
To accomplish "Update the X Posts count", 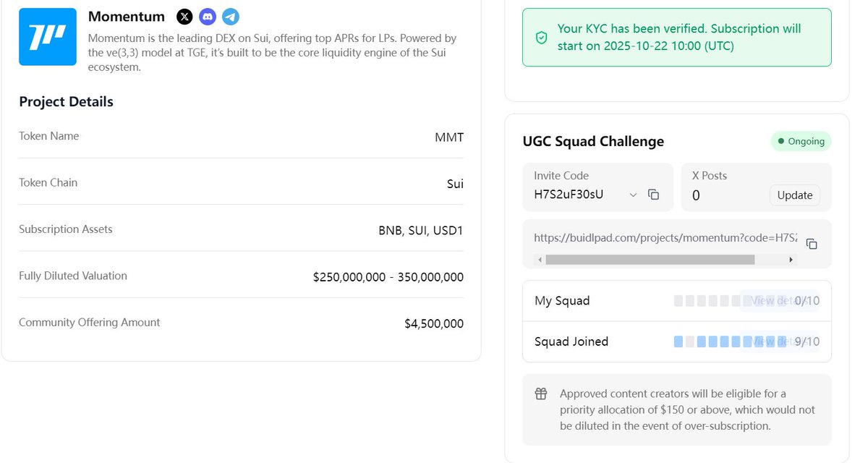I will [x=794, y=195].
